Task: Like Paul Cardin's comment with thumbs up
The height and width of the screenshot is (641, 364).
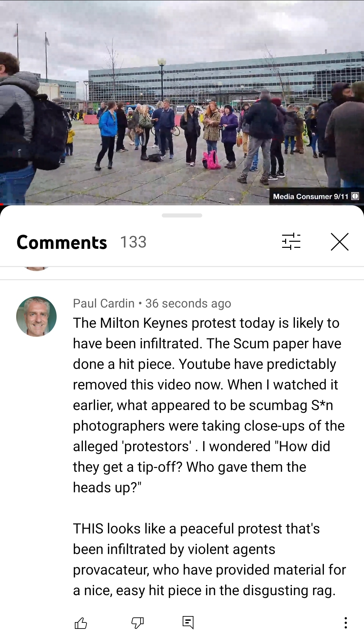Action: tap(81, 623)
